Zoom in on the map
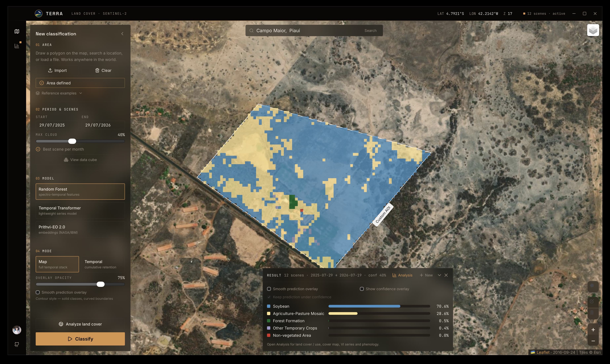Image resolution: width=610 pixels, height=364 pixels. tap(593, 330)
